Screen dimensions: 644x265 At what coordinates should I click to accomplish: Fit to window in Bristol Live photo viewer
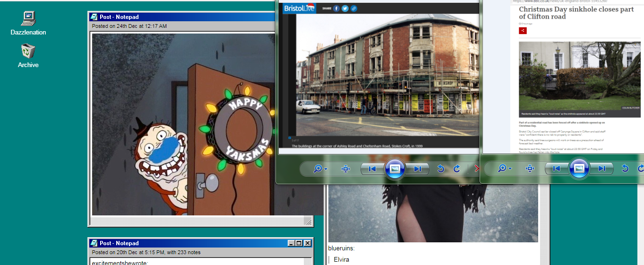tap(345, 169)
